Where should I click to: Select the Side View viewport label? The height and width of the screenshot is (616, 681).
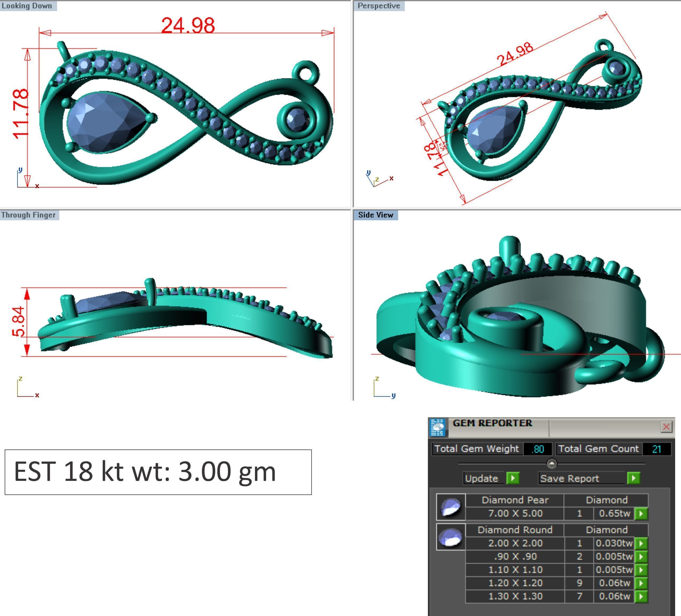click(x=376, y=215)
